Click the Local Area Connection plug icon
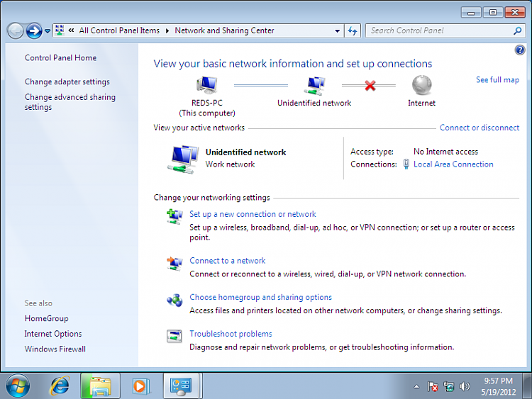This screenshot has width=532, height=399. point(406,164)
